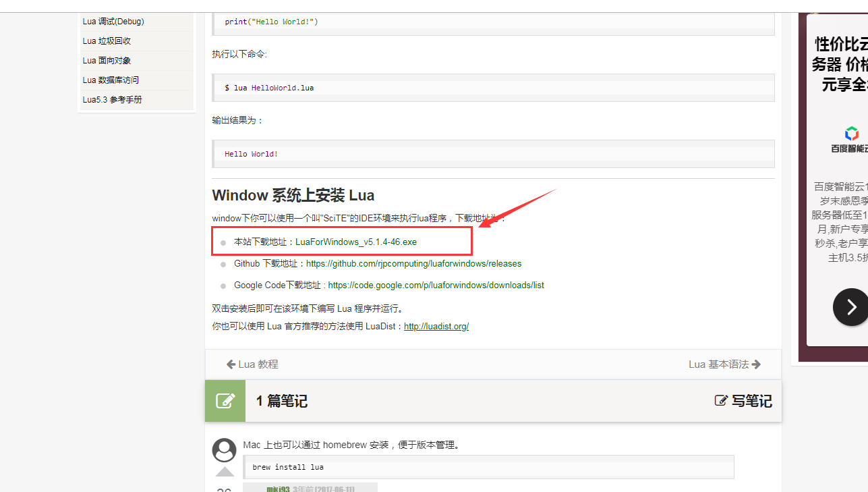Image resolution: width=868 pixels, height=492 pixels.
Task: Open mki93's profile link in comments
Action: click(x=278, y=488)
